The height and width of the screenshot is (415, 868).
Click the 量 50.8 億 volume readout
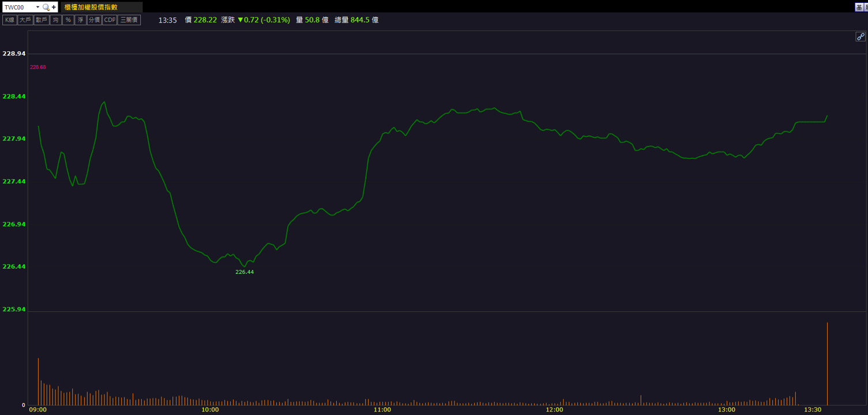pyautogui.click(x=312, y=20)
